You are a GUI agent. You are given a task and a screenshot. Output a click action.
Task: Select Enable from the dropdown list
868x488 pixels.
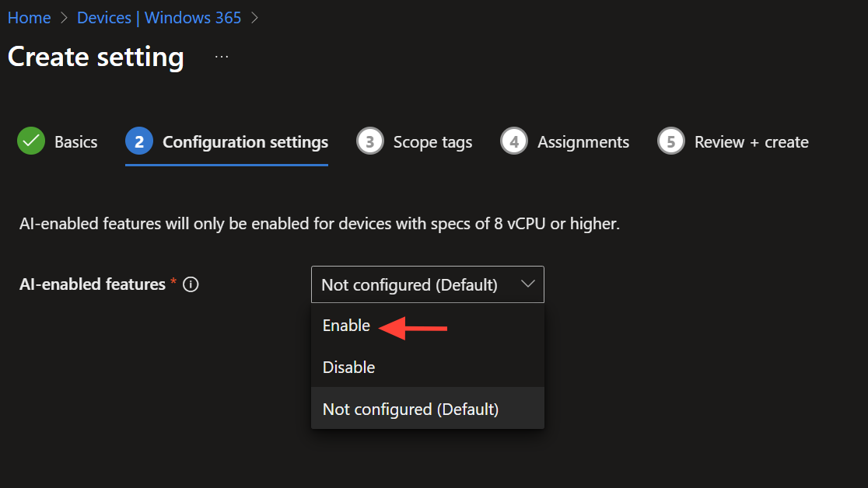(x=347, y=326)
